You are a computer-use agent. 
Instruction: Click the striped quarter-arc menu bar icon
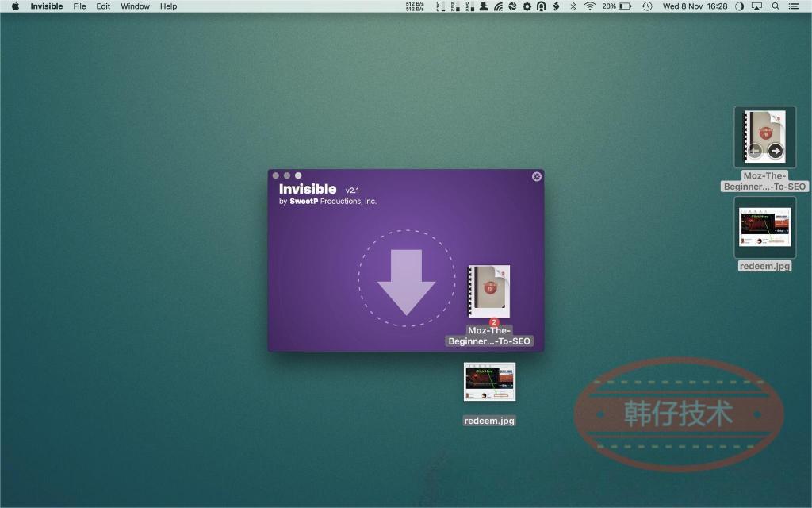(498, 6)
